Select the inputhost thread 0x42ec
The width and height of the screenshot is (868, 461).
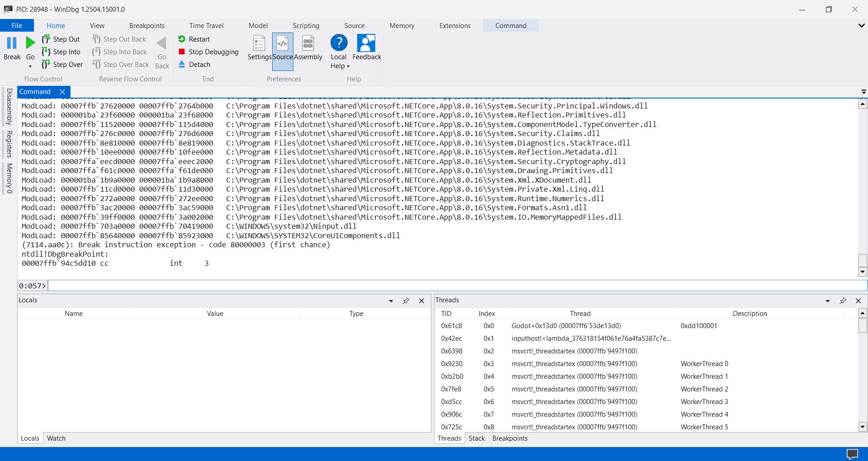[646, 339]
